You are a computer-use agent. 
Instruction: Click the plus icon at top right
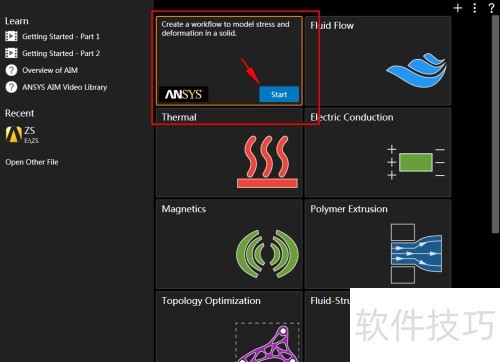point(458,8)
